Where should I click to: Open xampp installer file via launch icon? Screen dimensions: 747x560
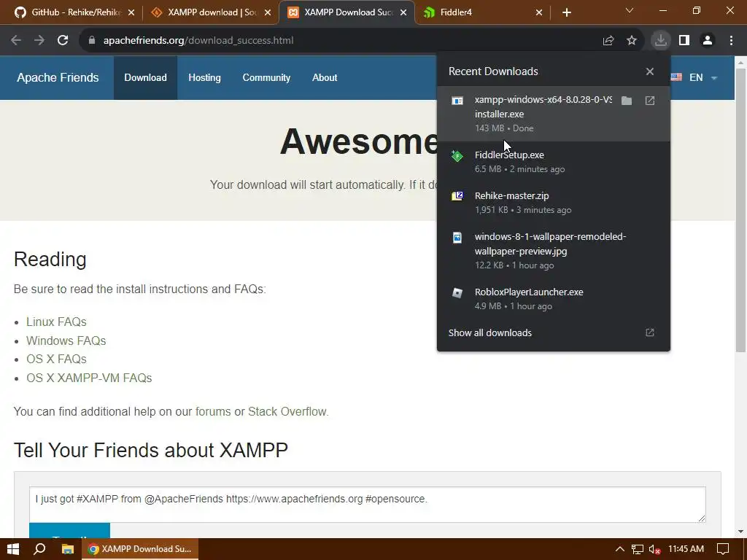pos(650,101)
